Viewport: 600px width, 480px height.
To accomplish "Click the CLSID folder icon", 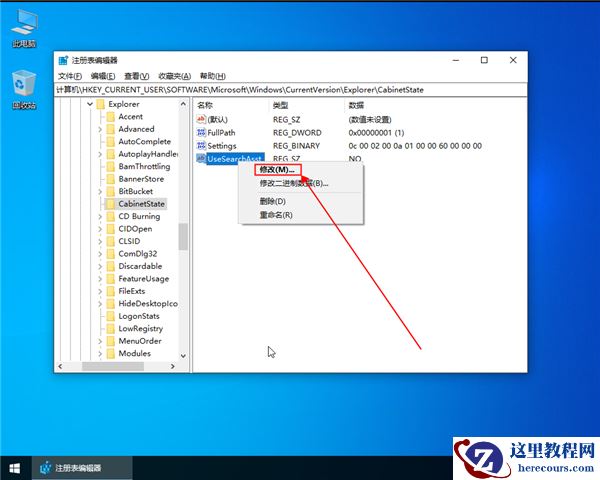I will click(x=111, y=241).
